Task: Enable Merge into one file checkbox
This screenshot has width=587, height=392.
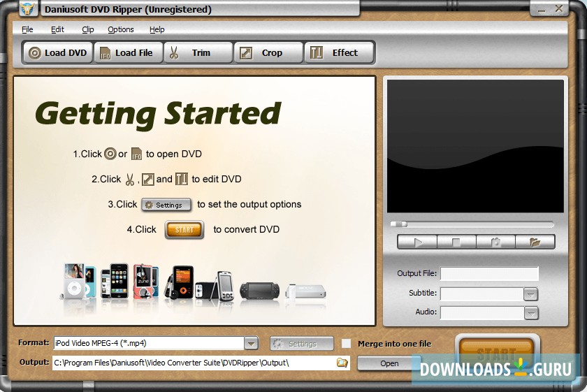Action: [347, 344]
